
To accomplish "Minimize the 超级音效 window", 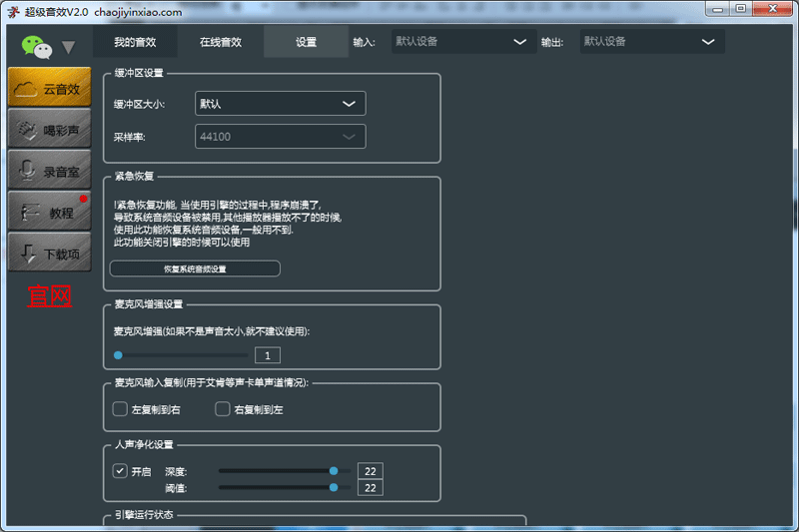I will pos(718,9).
